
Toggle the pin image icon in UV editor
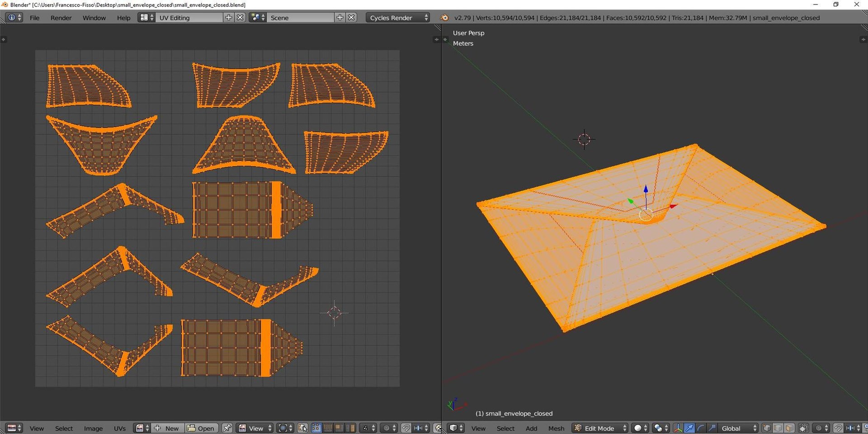coord(227,428)
